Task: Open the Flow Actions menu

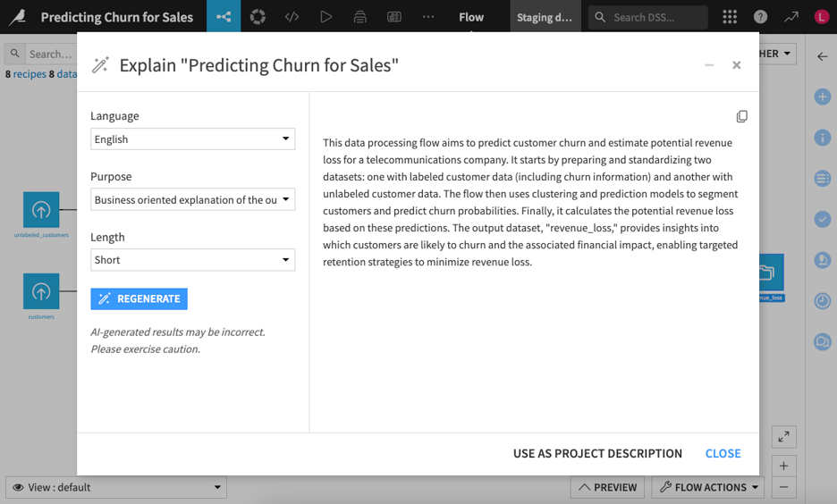Action: 708,487
